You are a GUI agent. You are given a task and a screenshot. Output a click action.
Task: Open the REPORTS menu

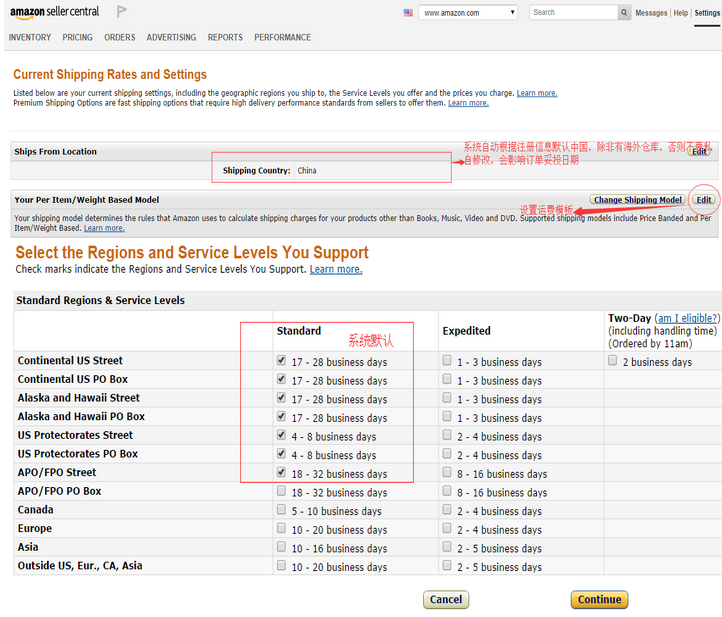225,37
